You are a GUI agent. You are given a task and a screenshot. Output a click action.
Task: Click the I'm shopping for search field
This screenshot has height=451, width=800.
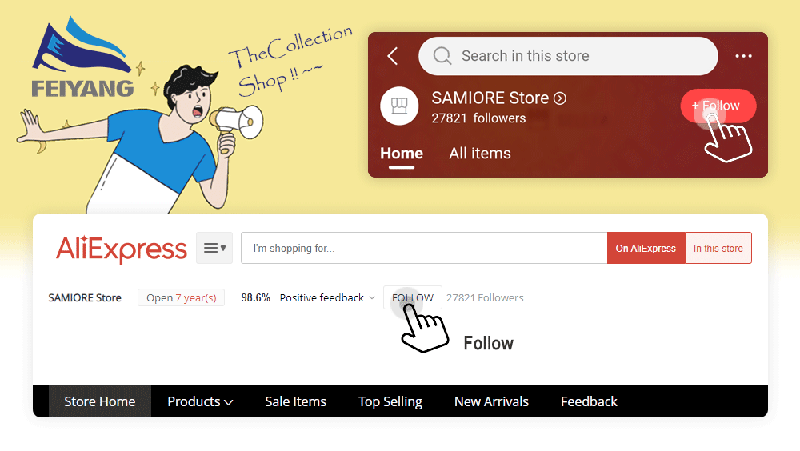point(424,248)
